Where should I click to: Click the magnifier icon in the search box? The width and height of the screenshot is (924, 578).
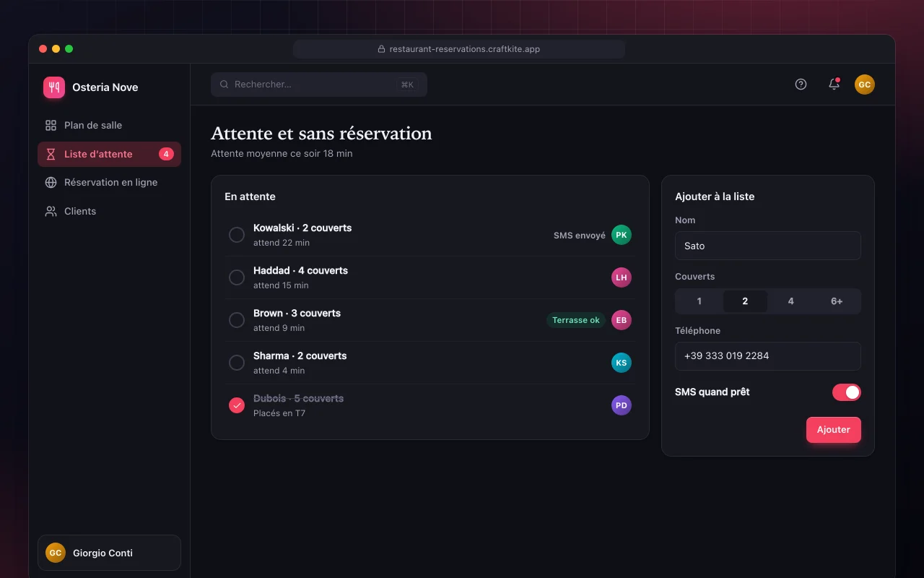[x=225, y=85]
